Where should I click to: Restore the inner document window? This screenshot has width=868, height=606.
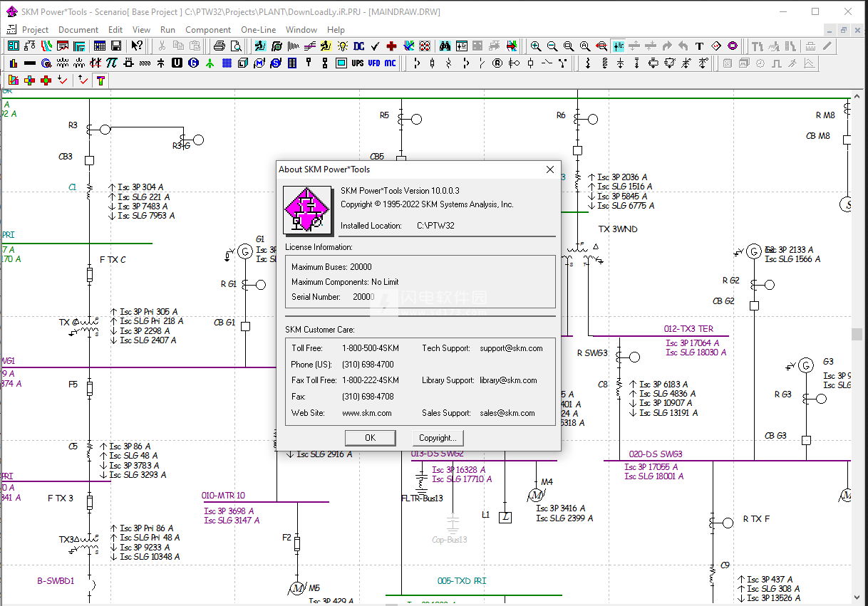click(843, 30)
